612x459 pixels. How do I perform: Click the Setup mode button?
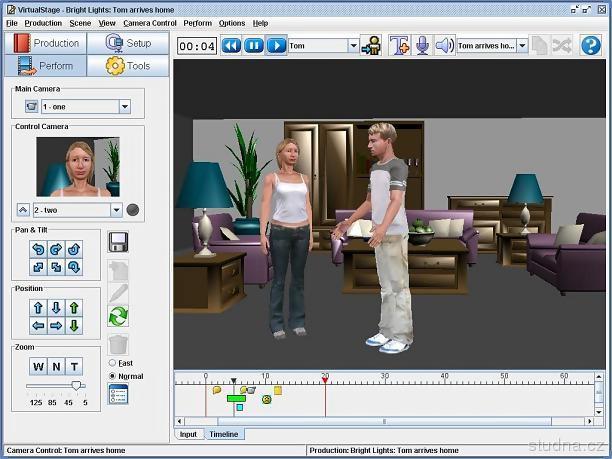[x=128, y=43]
